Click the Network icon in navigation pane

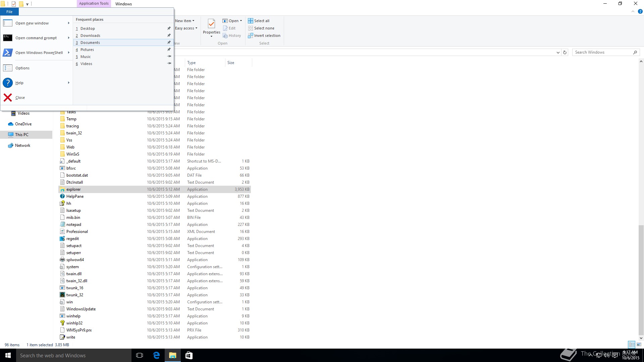[11, 145]
